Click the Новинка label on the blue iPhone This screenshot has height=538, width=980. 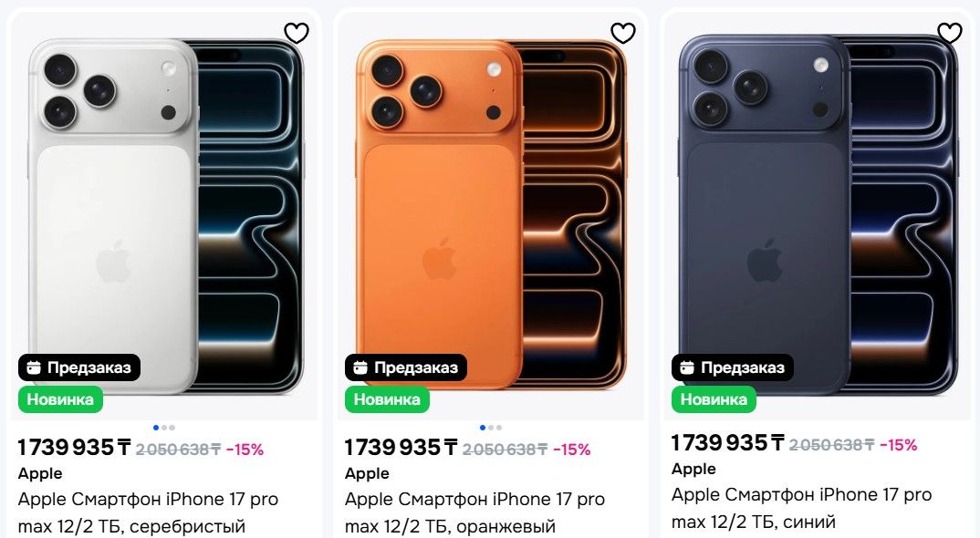(x=714, y=398)
